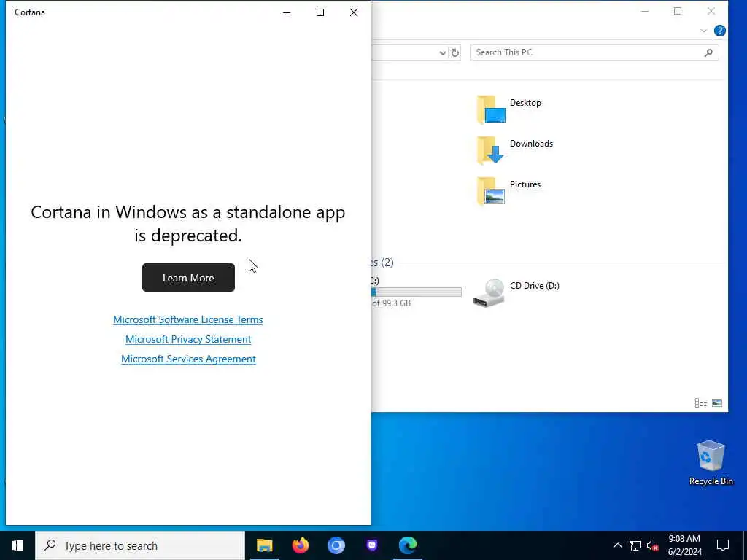Image resolution: width=747 pixels, height=560 pixels.
Task: Open Microsoft Privacy Statement link
Action: pos(188,339)
